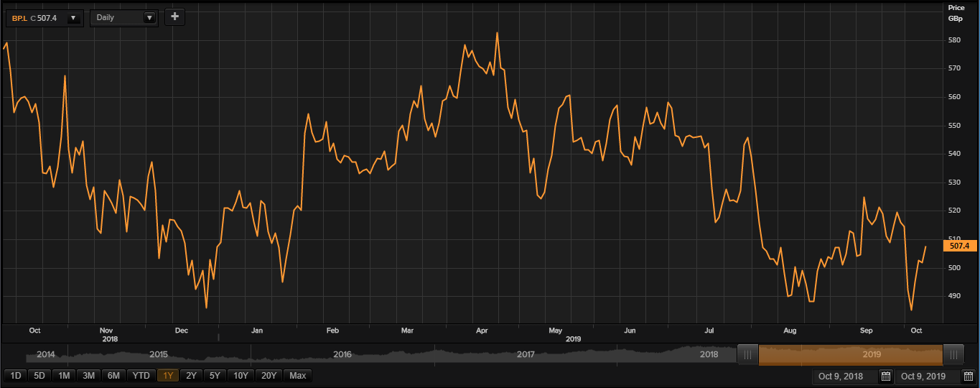
Task: Click the Dec label on time axis
Action: pyautogui.click(x=181, y=331)
